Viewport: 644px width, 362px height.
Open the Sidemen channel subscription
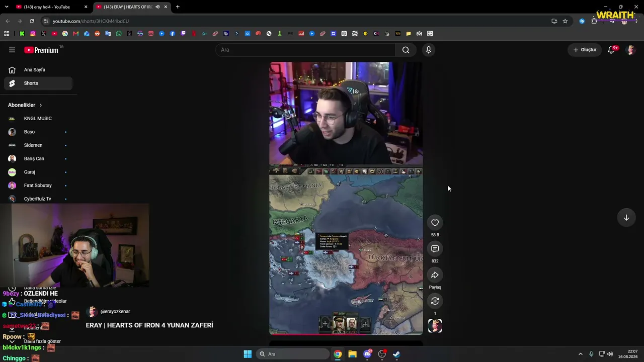pyautogui.click(x=38, y=145)
